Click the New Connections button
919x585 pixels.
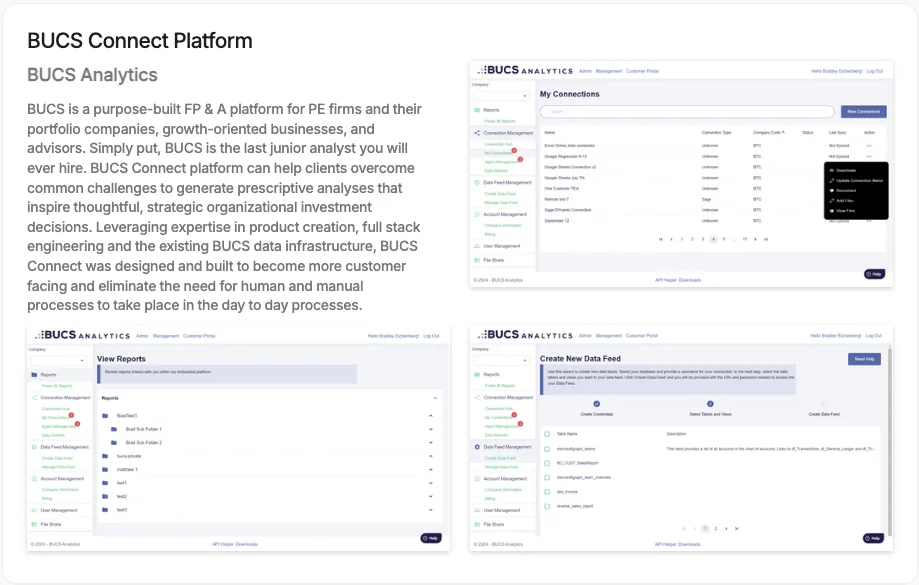point(863,111)
